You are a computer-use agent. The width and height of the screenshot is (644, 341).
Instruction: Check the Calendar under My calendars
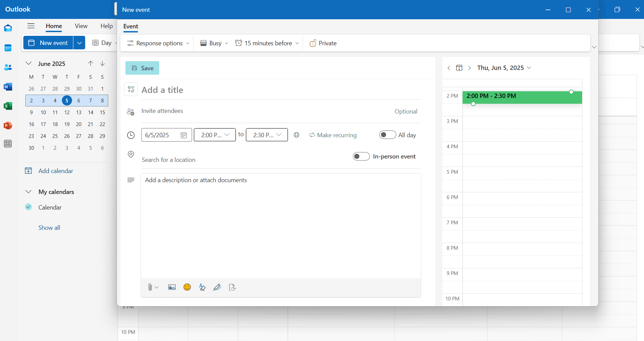point(28,207)
